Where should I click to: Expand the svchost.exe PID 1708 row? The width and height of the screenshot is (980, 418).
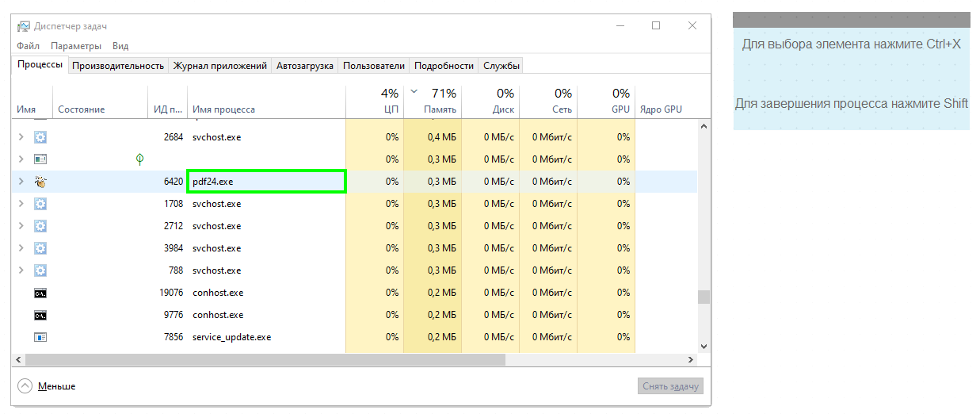pyautogui.click(x=21, y=204)
